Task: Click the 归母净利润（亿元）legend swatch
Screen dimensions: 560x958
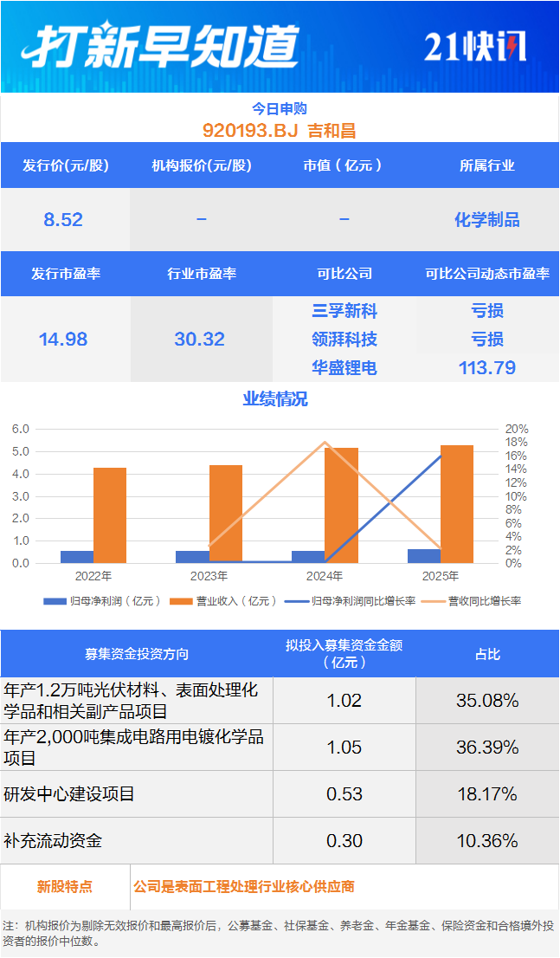Action: 55,601
